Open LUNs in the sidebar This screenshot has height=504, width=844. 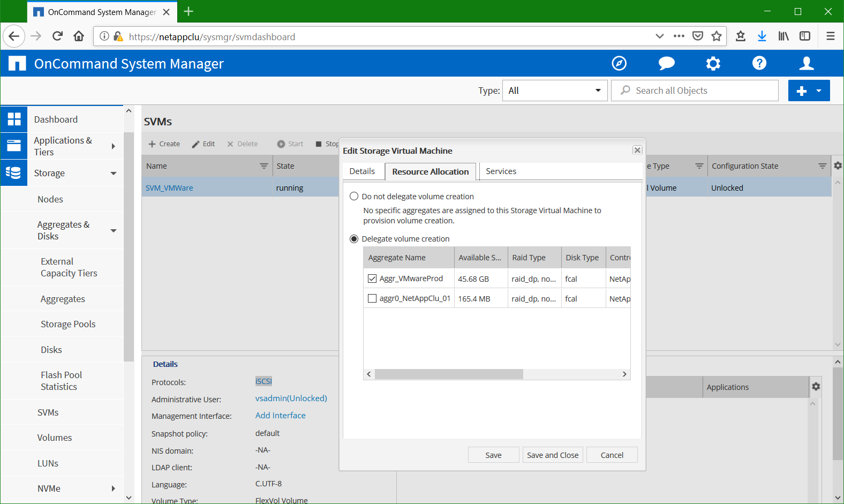(x=48, y=463)
